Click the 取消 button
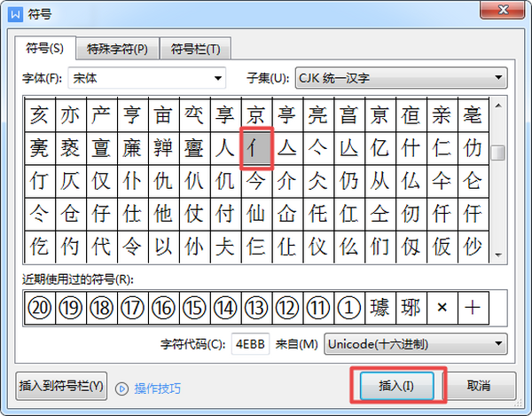The width and height of the screenshot is (532, 416). coord(479,386)
